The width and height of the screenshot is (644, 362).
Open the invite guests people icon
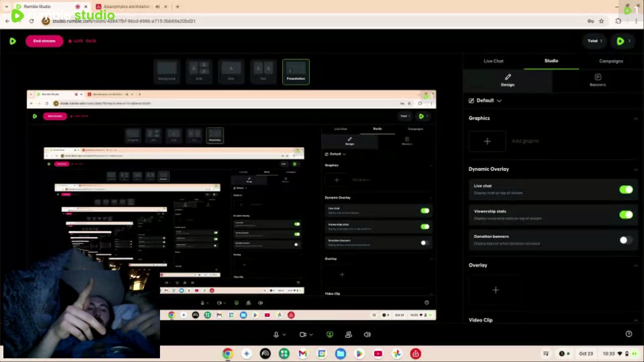click(x=349, y=334)
